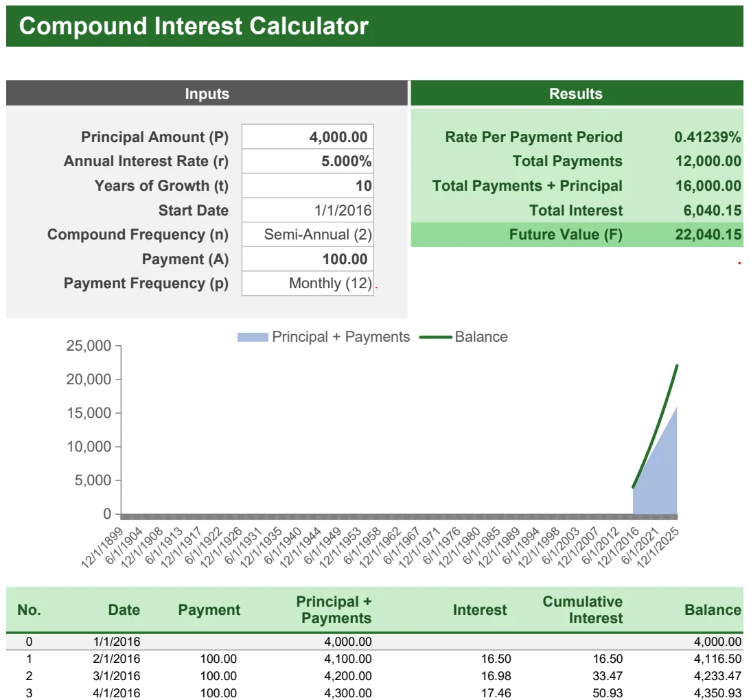Select the date cell 2/1/2016
Viewport: 751px width, 700px height.
(x=117, y=659)
